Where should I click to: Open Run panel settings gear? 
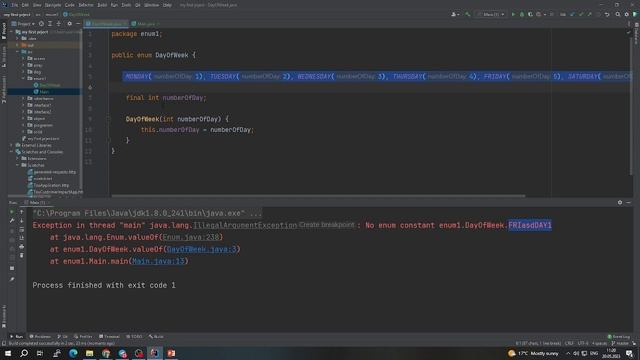tap(620, 202)
